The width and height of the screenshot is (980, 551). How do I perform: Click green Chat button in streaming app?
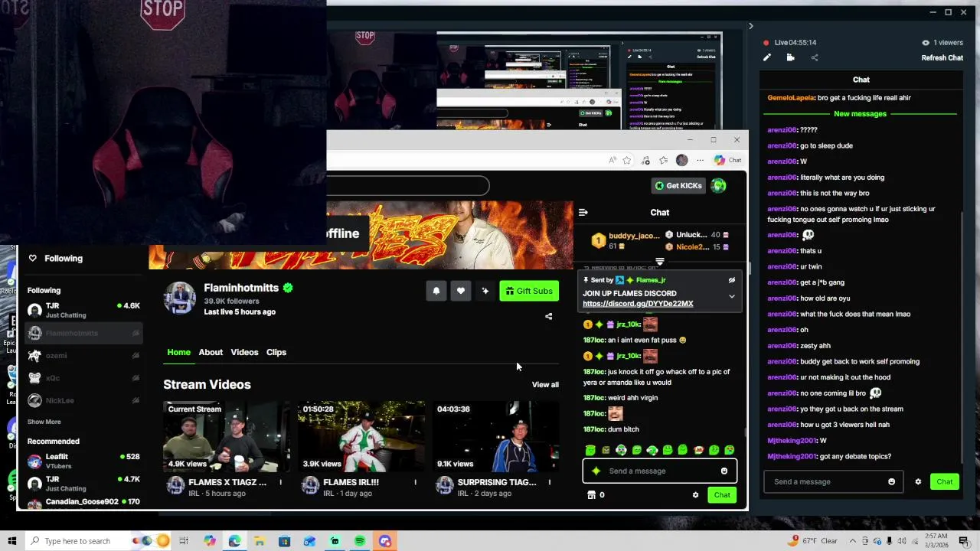coord(944,482)
